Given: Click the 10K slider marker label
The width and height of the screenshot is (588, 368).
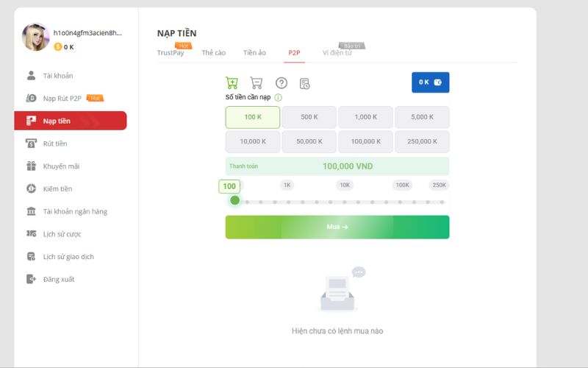Looking at the screenshot, I should 345,185.
